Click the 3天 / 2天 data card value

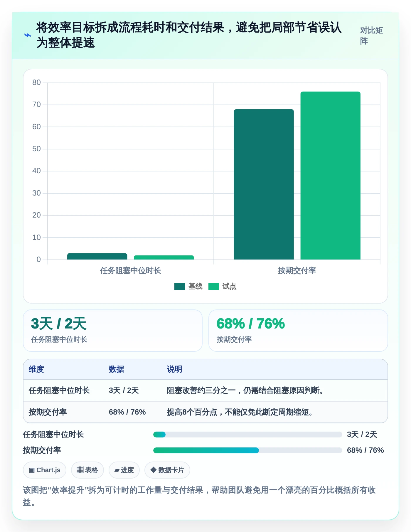[59, 324]
